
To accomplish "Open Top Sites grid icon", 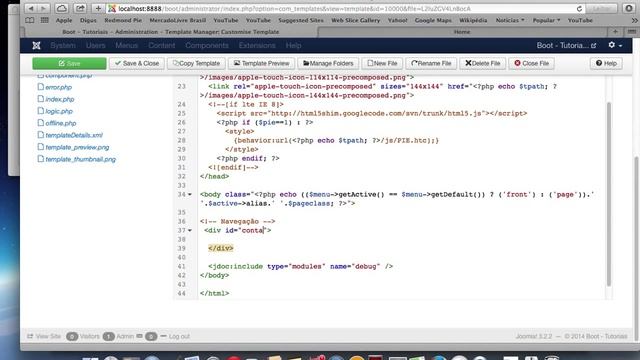I will [x=44, y=20].
